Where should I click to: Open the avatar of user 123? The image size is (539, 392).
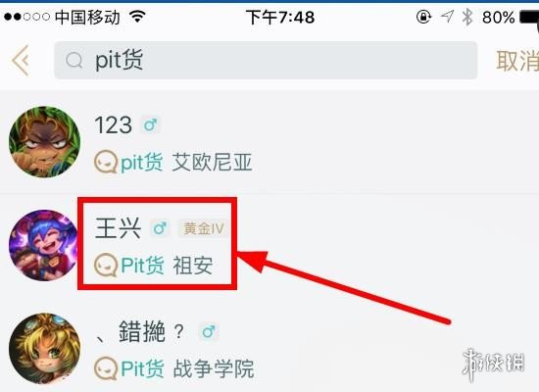click(45, 142)
